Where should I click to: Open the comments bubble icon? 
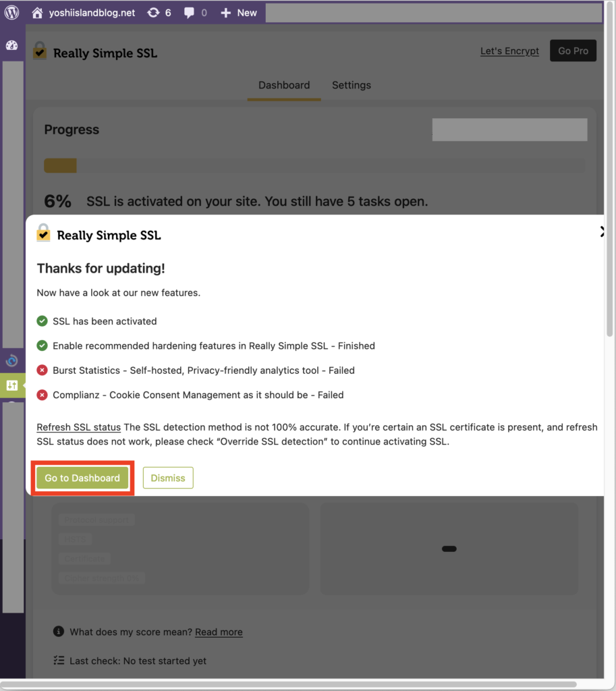[189, 13]
